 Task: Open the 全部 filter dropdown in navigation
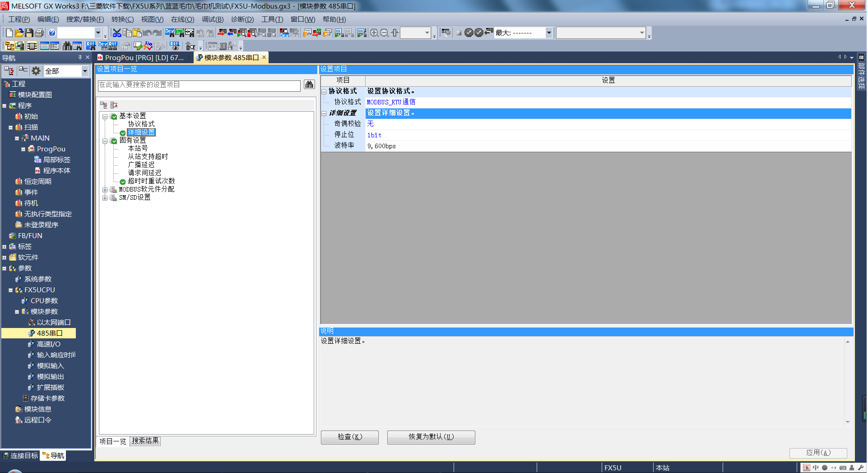point(84,71)
